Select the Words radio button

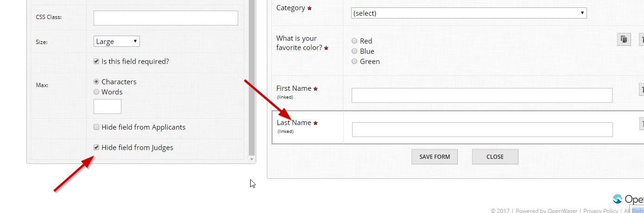(x=96, y=92)
